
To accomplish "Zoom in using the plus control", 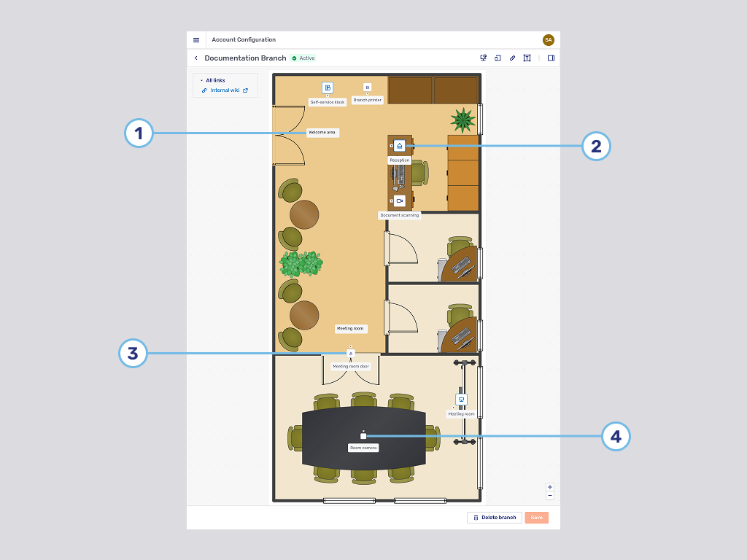I will click(x=550, y=487).
